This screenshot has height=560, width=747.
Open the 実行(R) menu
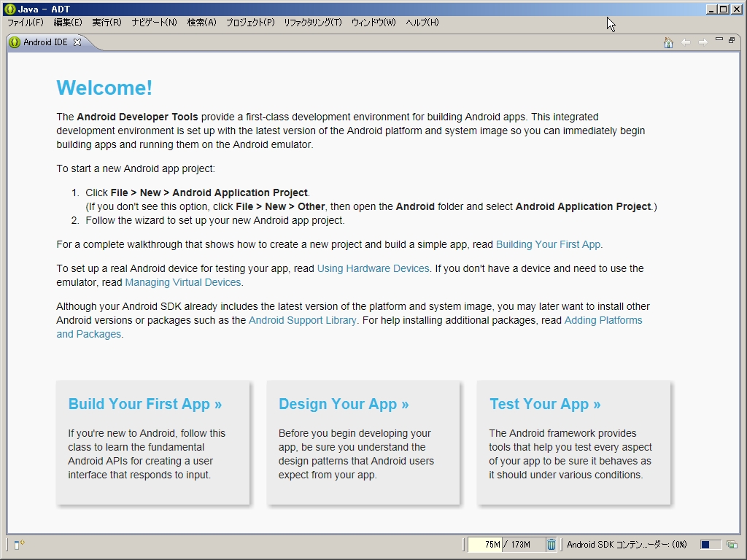(x=107, y=23)
